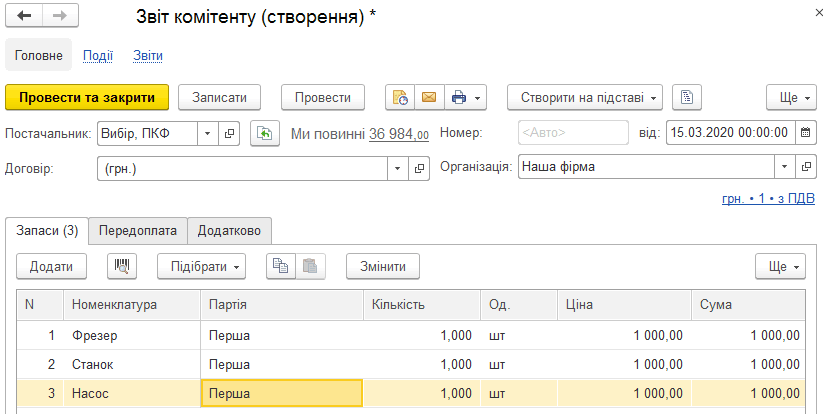Expand the Підібрати dropdown button
The width and height of the screenshot is (823, 414).
(202, 267)
